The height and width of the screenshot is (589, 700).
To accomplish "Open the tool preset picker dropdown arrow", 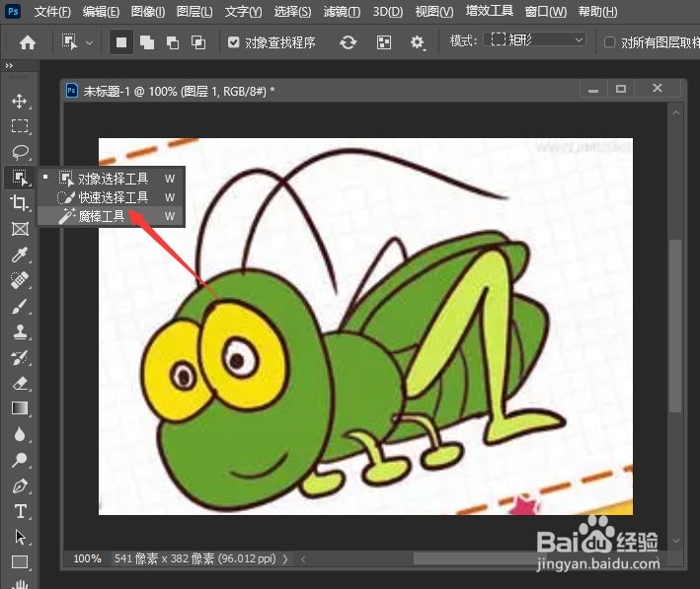I will point(89,42).
